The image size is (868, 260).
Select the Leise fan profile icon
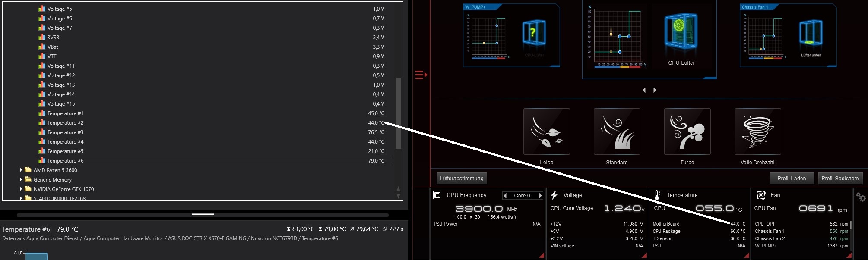point(546,132)
